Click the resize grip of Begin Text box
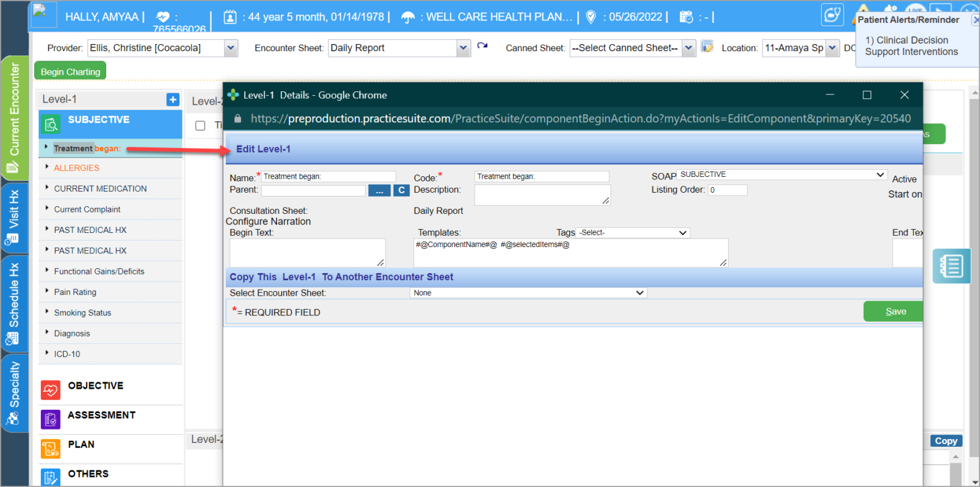980x487 pixels. (381, 262)
